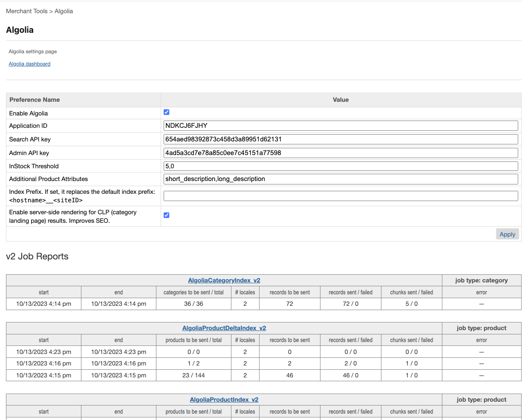Click the empty Index Prefix field
Viewport: 528px width, 420px height.
(x=341, y=196)
